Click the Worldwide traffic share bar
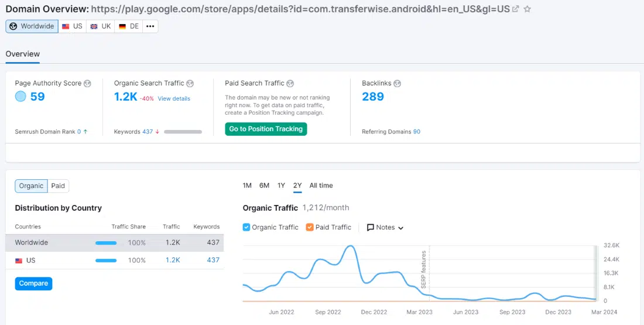This screenshot has width=644, height=325. tap(106, 243)
